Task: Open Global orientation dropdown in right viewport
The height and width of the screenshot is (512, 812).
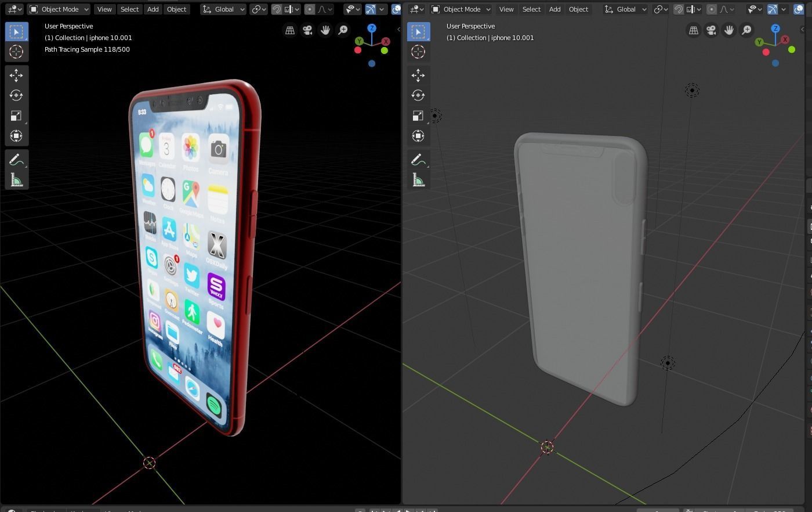Action: point(625,9)
